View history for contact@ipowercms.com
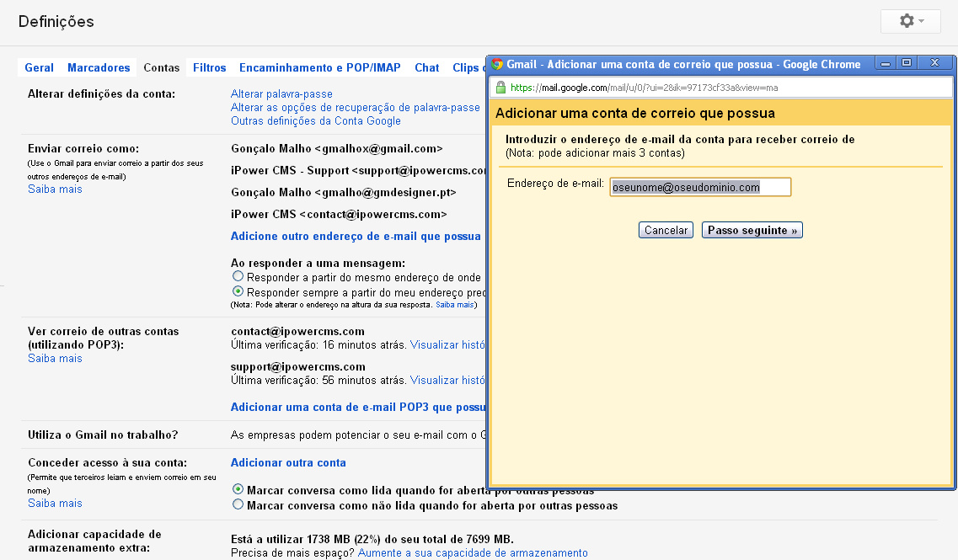Viewport: 958px width, 560px height. click(x=447, y=345)
